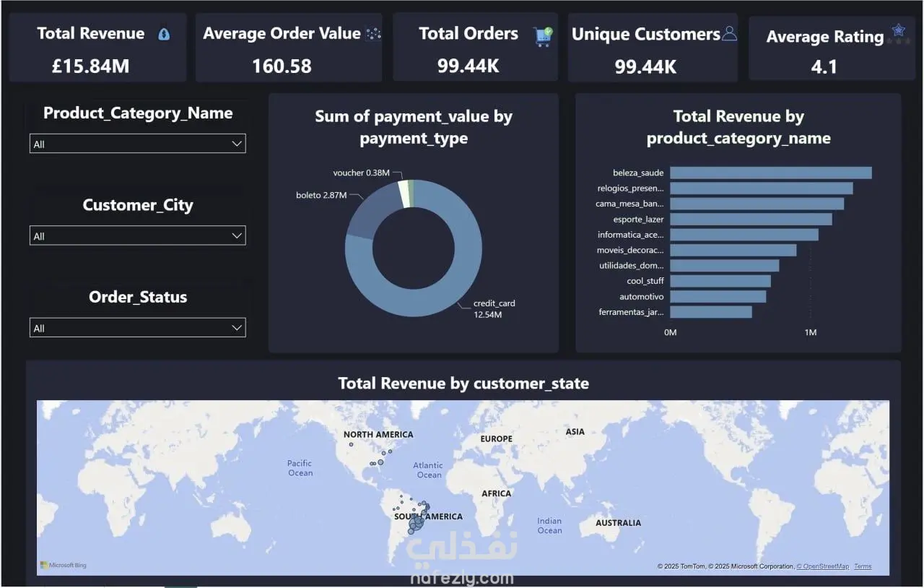Click the Microsoft Bing logo on the map

click(63, 565)
